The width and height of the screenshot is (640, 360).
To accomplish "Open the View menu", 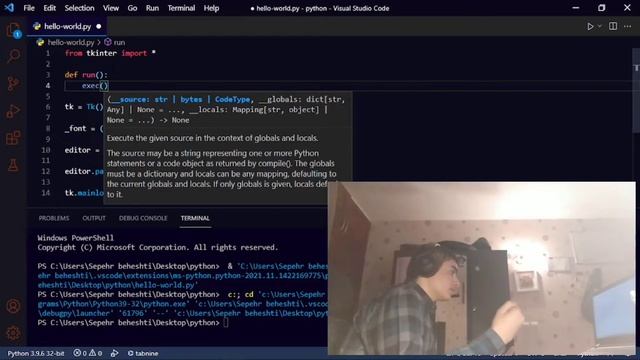I will click(111, 8).
